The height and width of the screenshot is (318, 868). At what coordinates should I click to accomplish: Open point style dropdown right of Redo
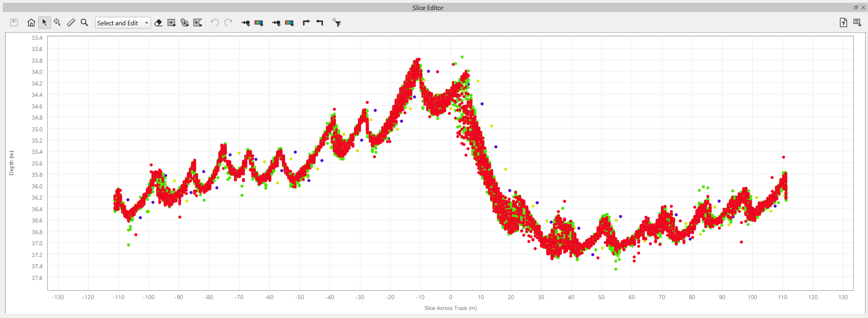246,23
